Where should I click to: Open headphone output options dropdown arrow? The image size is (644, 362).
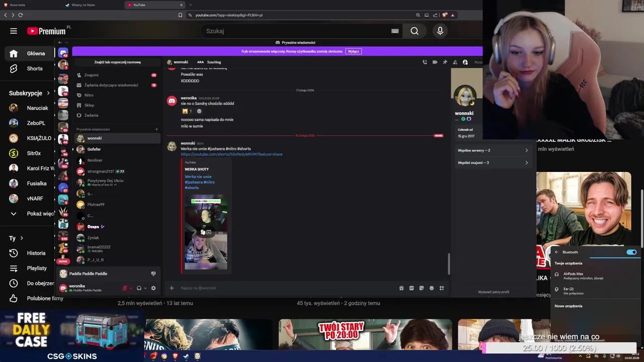click(x=145, y=288)
